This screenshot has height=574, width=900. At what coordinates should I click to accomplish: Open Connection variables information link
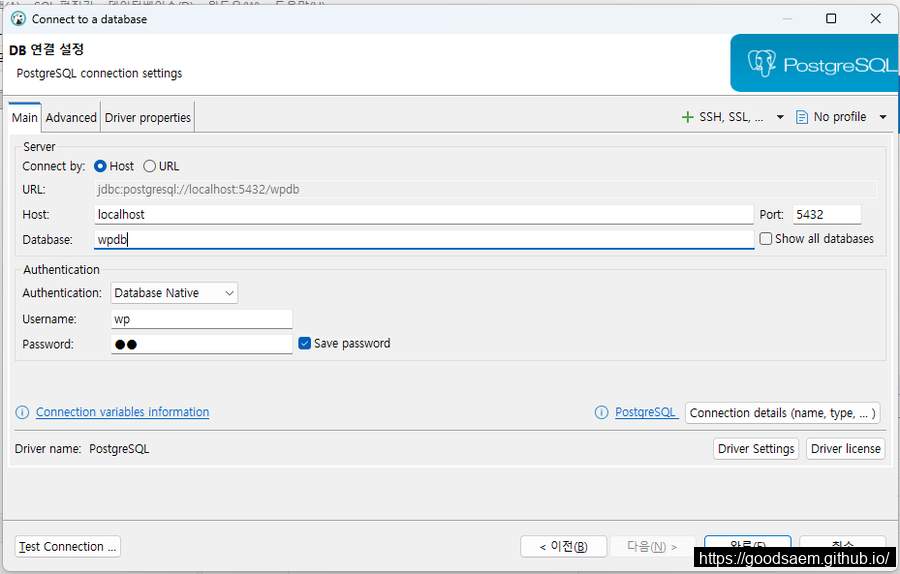[122, 412]
